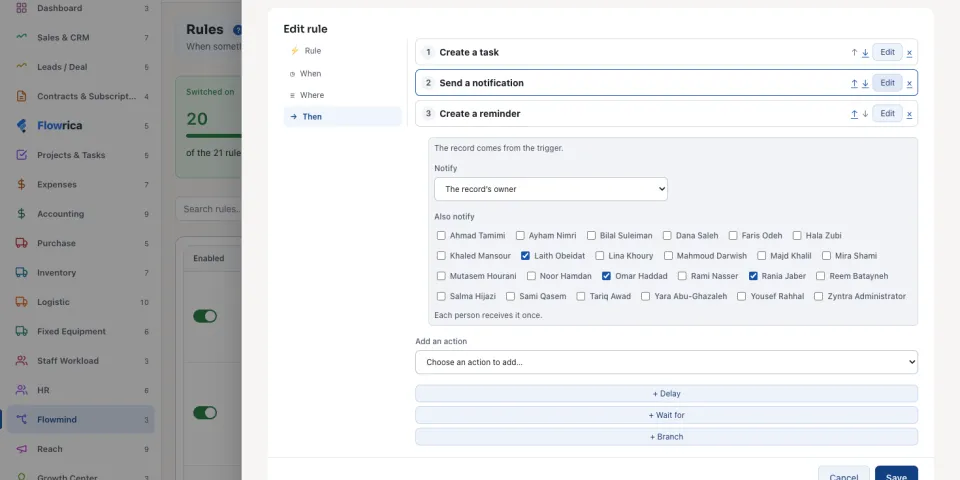Remove the Send a notification step
960x480 pixels.
tap(909, 83)
